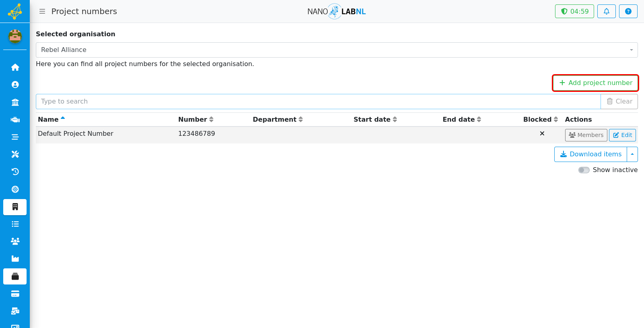Screen dimensions: 644x328
Task: Click Add project number button
Action: 595,83
